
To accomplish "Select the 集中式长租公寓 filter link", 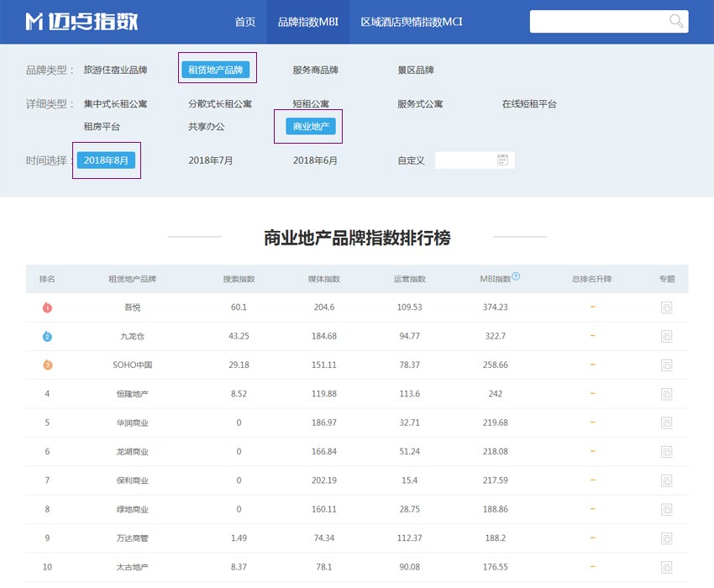I will [115, 104].
